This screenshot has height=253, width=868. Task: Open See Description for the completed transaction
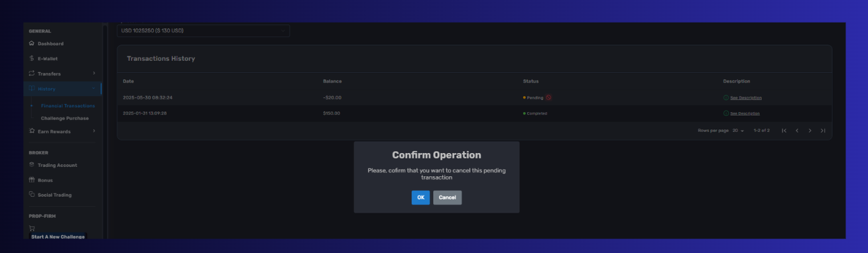click(x=745, y=113)
